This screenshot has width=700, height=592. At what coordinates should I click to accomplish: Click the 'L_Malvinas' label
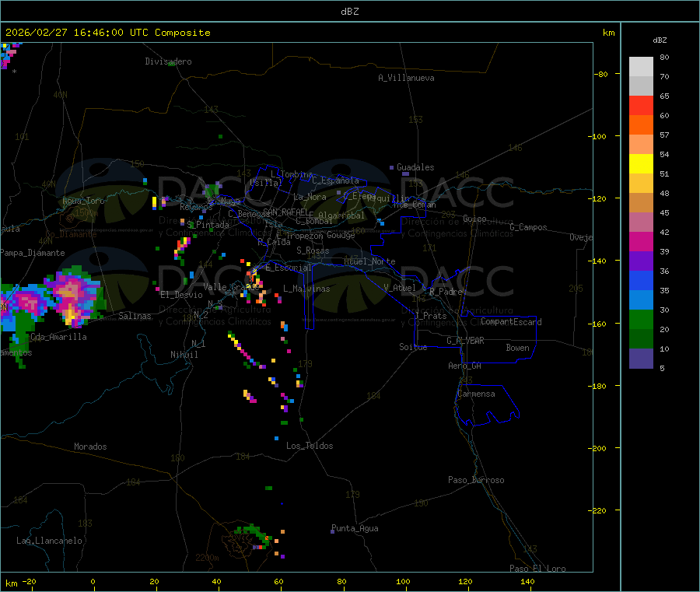pyautogui.click(x=306, y=289)
